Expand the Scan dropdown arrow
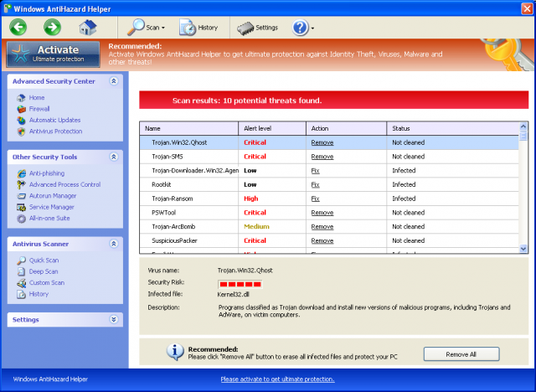The height and width of the screenshot is (392, 536). point(163,28)
